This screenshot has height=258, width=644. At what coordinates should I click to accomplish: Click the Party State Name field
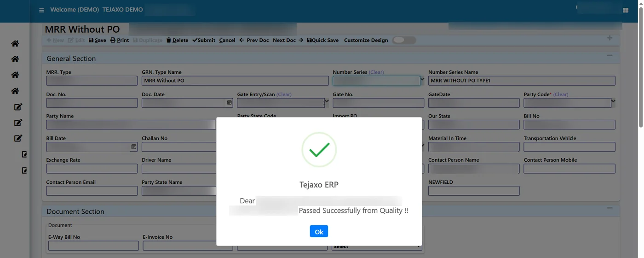pyautogui.click(x=179, y=191)
